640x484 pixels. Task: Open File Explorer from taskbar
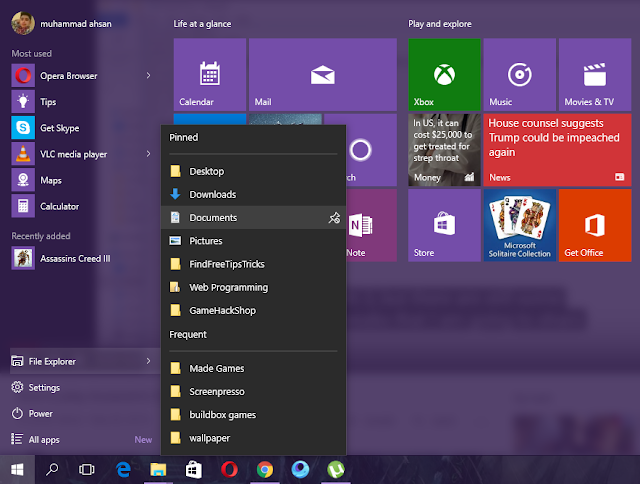[158, 470]
